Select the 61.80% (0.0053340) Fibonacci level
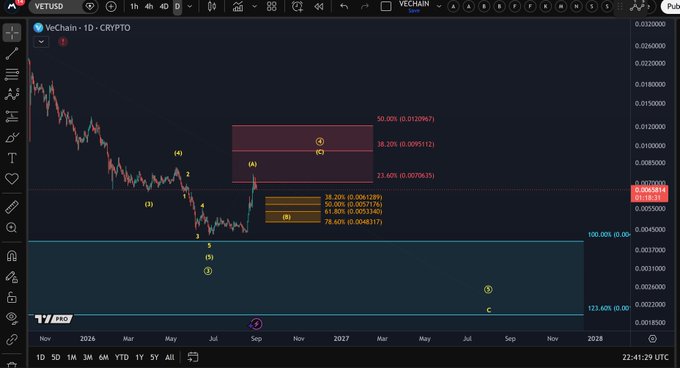The image size is (680, 368). pyautogui.click(x=353, y=212)
